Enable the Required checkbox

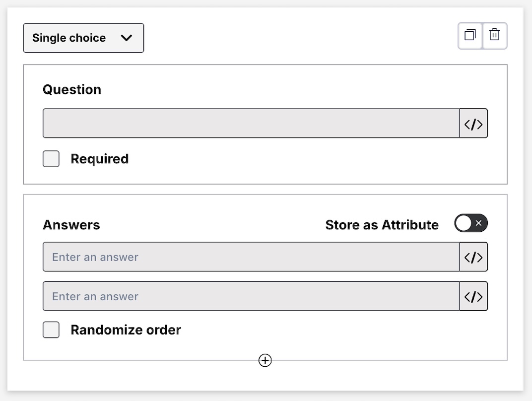click(51, 159)
